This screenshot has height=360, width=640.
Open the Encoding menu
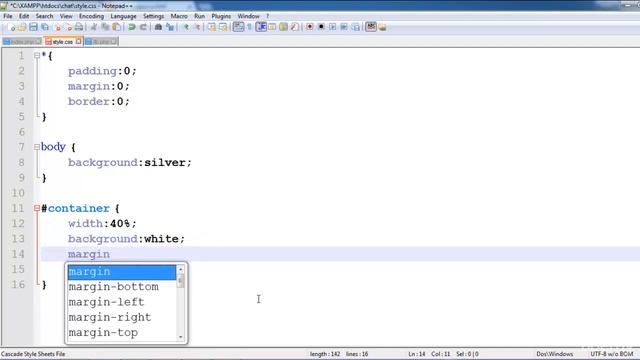[91, 16]
